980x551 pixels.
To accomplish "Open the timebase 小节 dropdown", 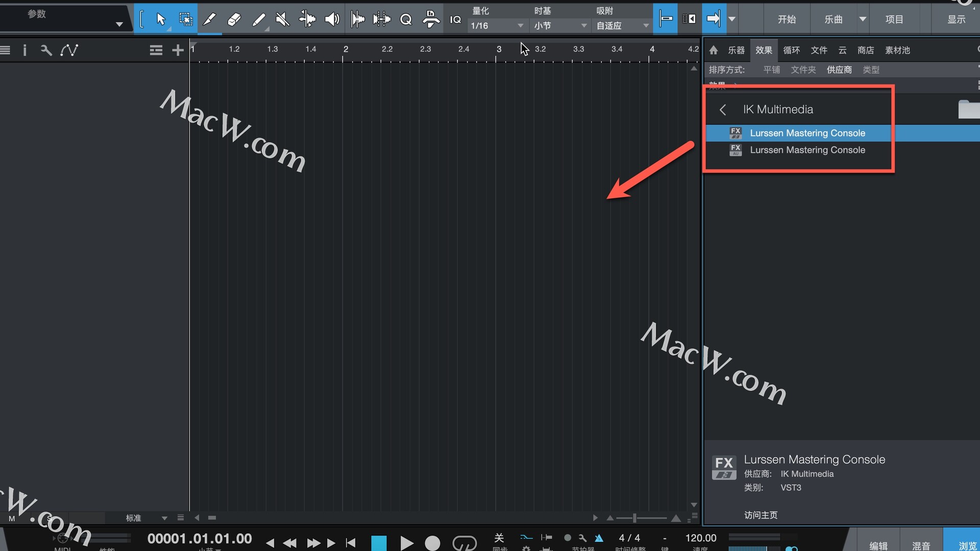I will 560,26.
